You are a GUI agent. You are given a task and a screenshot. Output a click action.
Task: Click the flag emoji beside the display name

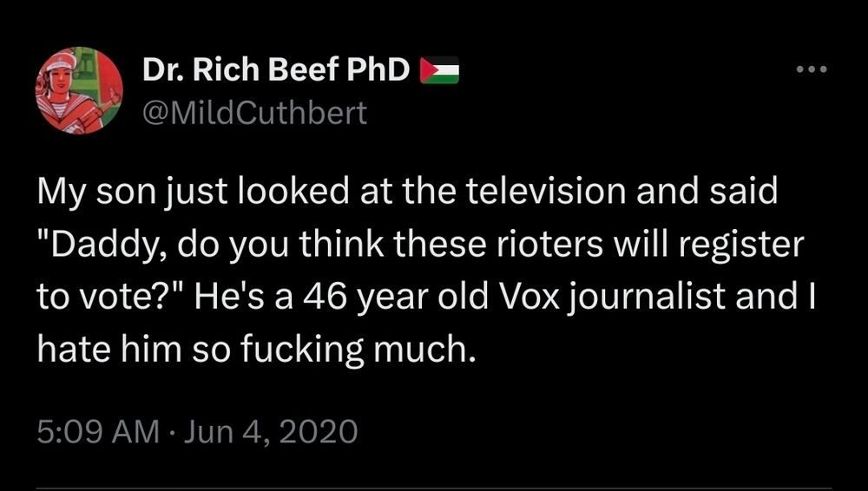coord(439,70)
